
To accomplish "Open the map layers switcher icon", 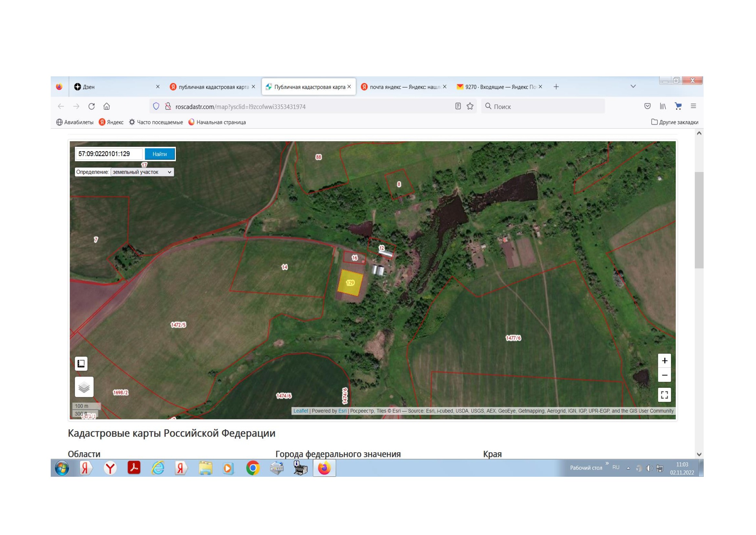I will coord(84,387).
